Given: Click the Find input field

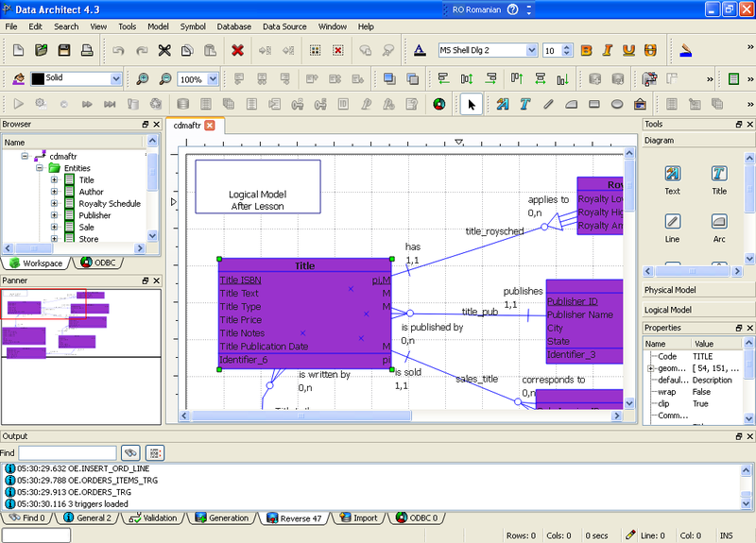Looking at the screenshot, I should click(x=67, y=453).
